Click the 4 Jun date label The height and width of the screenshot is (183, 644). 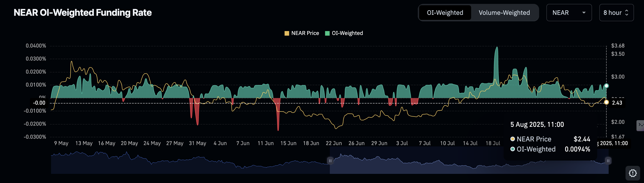pos(220,143)
